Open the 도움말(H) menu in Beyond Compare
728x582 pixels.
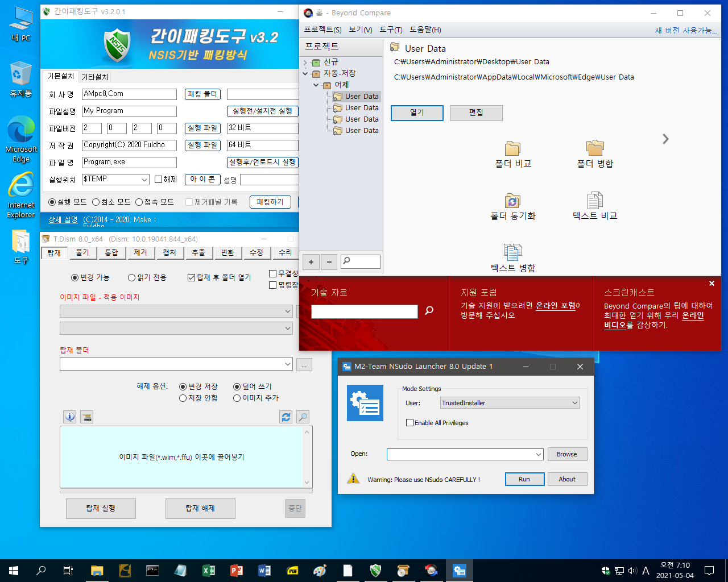425,30
